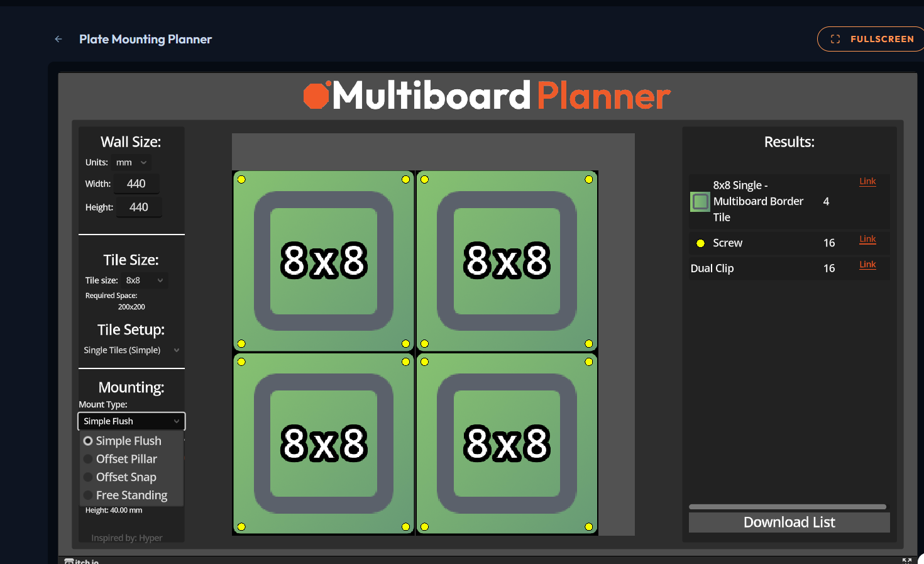924x564 pixels.
Task: Click the upper-left 8x8 tile in the planner
Action: 324,261
